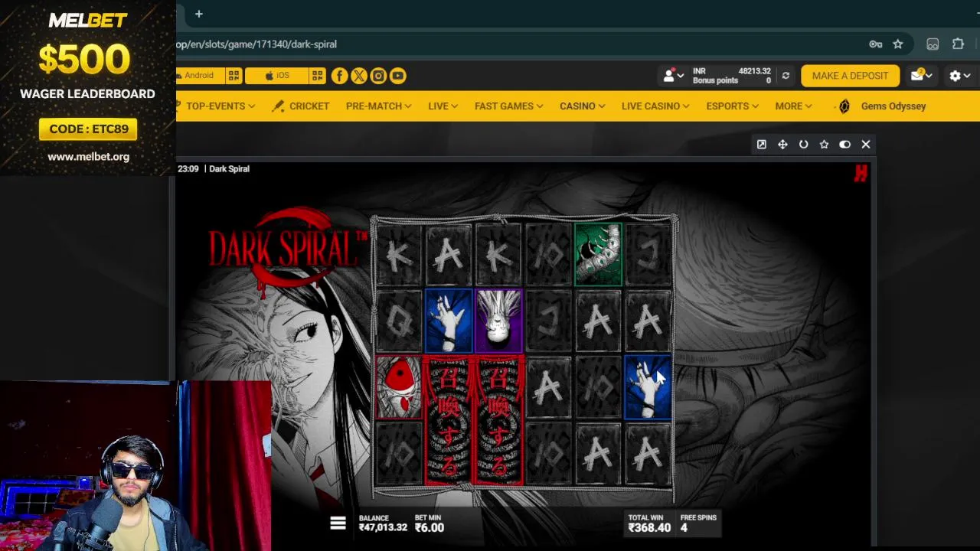Add Dark Spiral to favorites star
Image resolution: width=980 pixels, height=551 pixels.
click(824, 145)
